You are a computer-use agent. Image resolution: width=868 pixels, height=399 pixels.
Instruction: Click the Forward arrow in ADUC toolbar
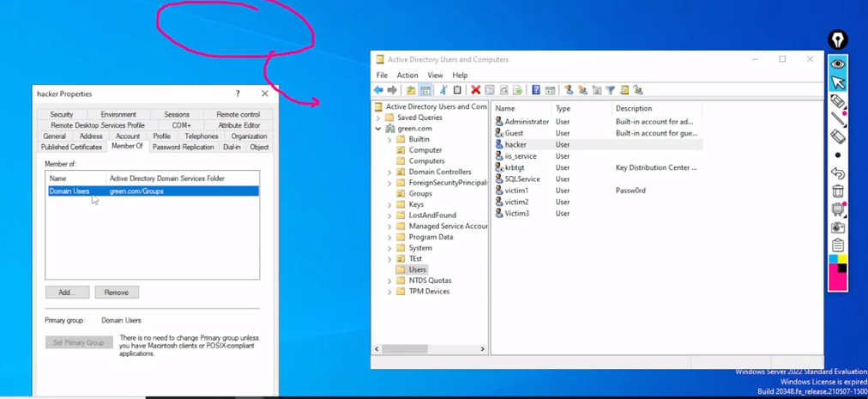(392, 90)
